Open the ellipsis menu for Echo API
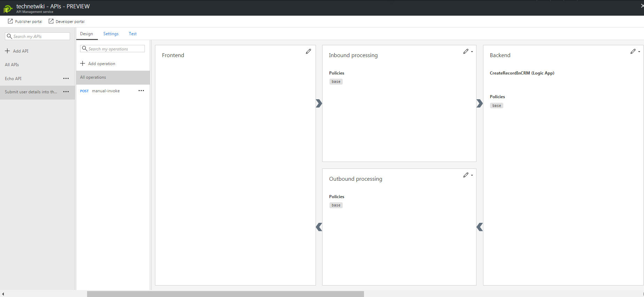The image size is (644, 297). [66, 78]
